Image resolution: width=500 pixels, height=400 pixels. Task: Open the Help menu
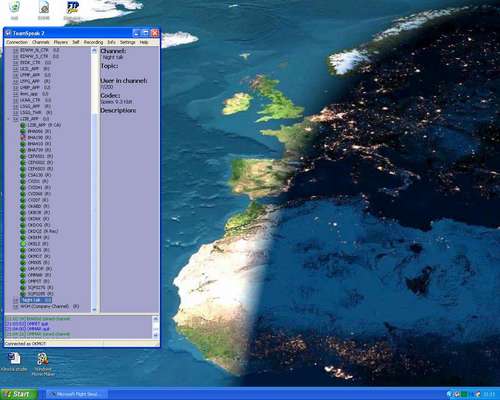pyautogui.click(x=144, y=42)
